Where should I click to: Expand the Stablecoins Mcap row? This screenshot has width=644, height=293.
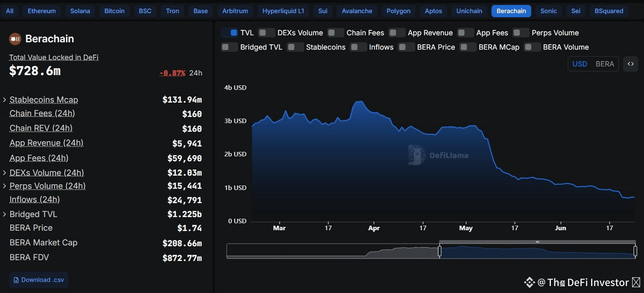(5, 100)
